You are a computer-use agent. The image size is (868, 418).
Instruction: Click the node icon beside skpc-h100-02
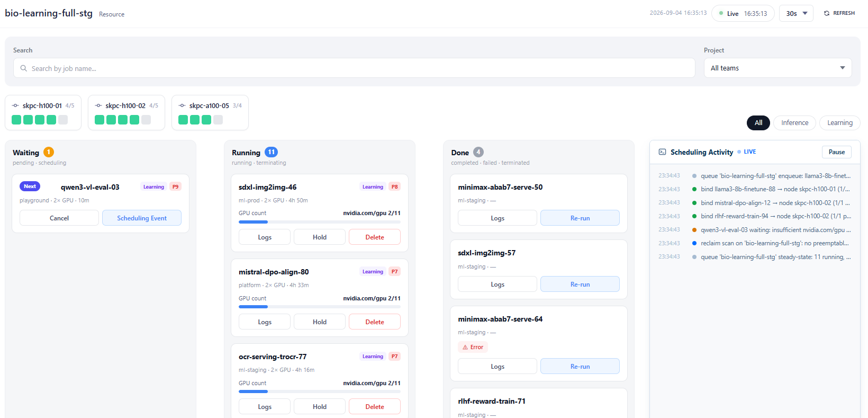pyautogui.click(x=98, y=105)
